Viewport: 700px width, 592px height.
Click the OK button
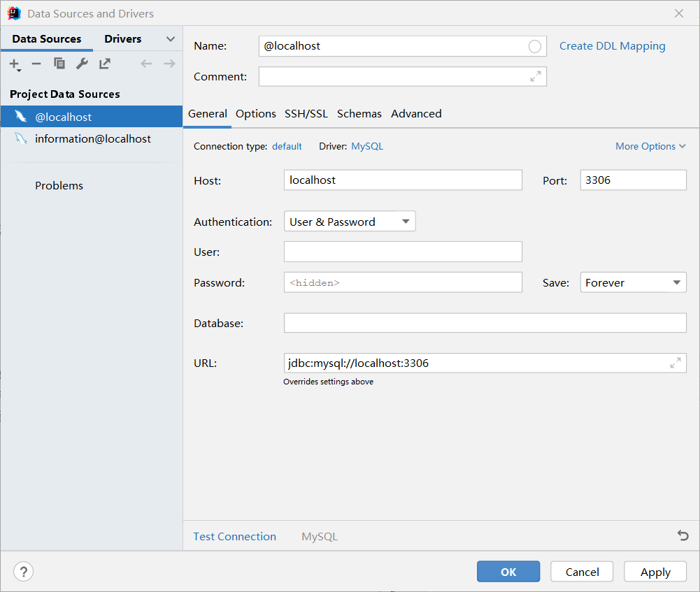pyautogui.click(x=508, y=572)
